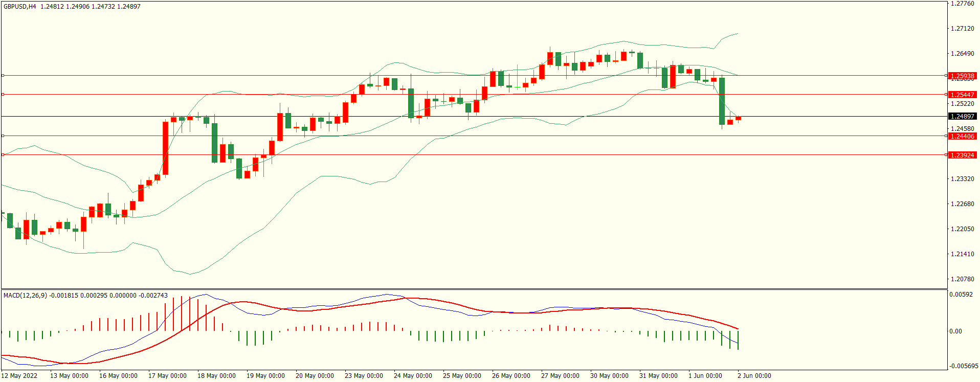Click the GBPUSD,H4 chart title text
980x382 pixels.
pyautogui.click(x=20, y=7)
